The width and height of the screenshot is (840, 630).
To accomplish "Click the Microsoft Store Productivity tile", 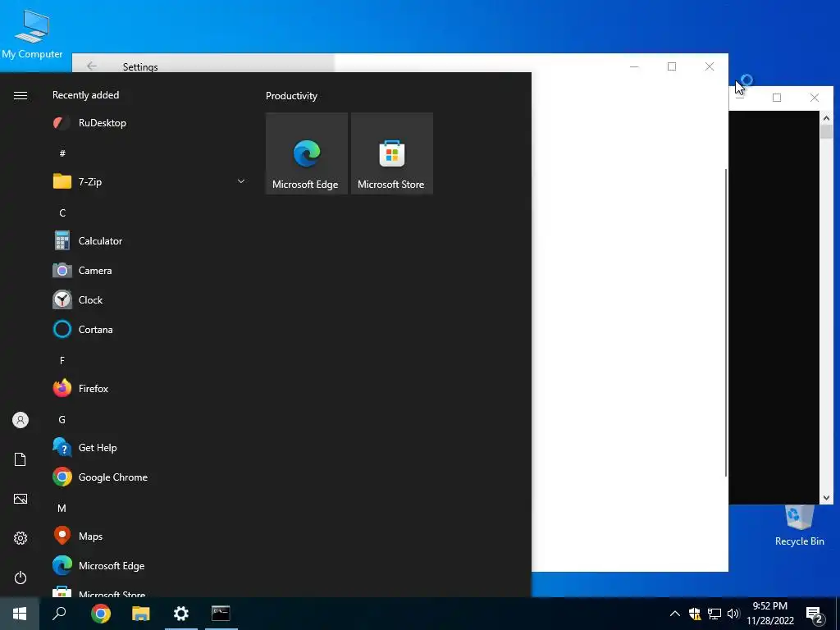I will click(391, 153).
